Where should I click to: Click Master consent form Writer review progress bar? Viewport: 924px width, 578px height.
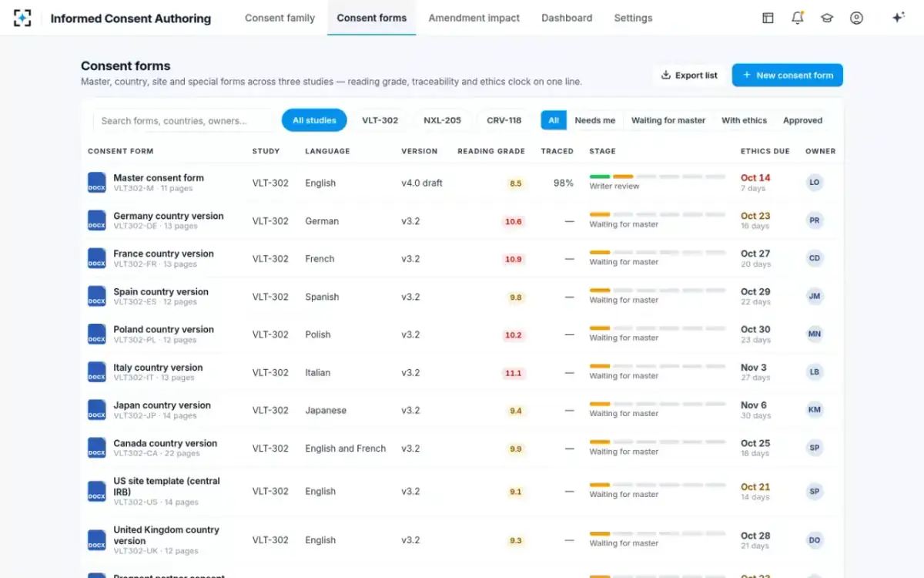tap(658, 177)
